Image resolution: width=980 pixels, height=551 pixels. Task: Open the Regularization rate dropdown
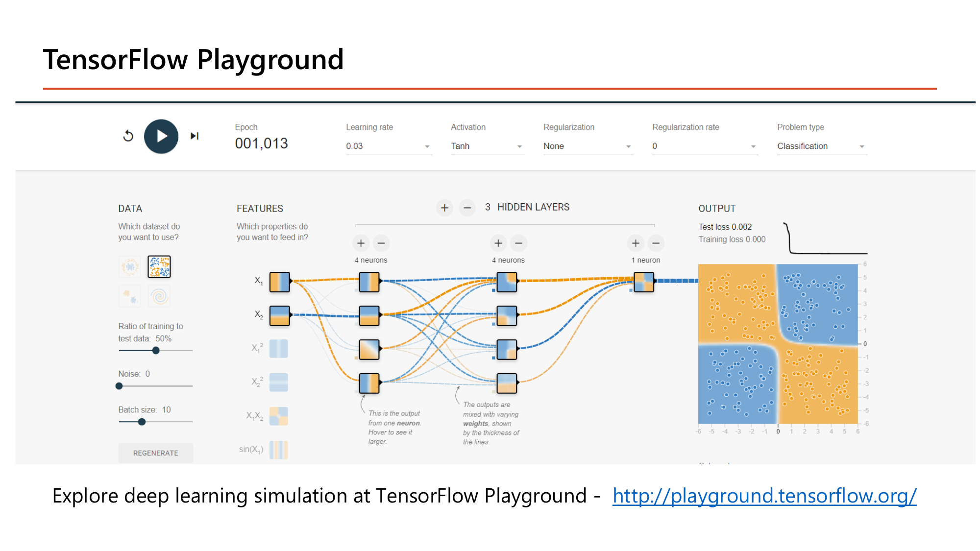(x=705, y=146)
